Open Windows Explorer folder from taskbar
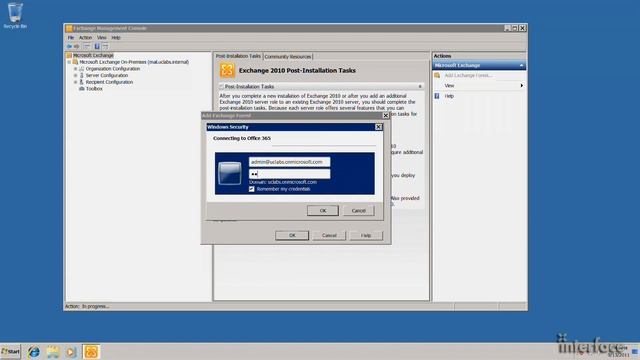 pos(53,352)
